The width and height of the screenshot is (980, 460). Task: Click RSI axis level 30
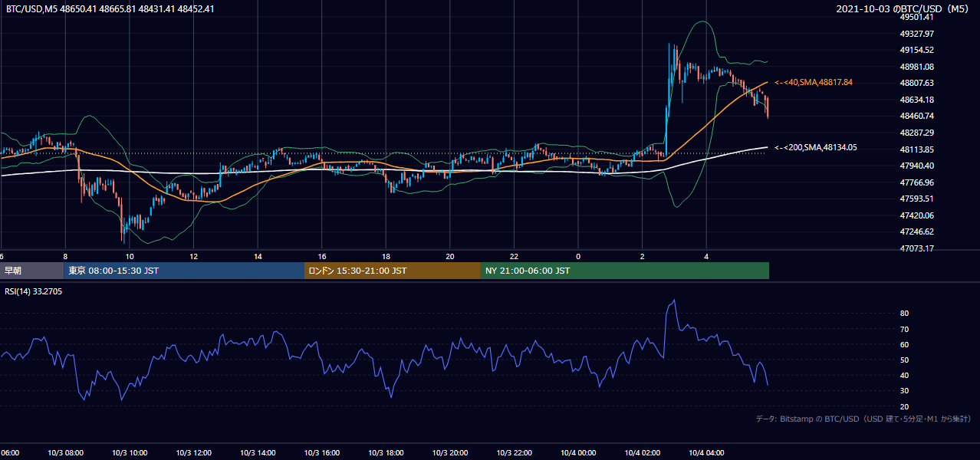click(x=904, y=391)
